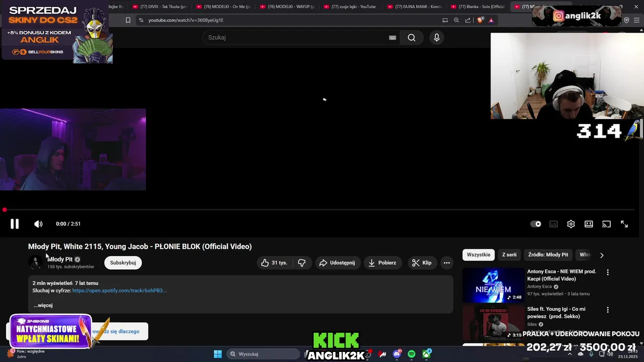Switch to DIVIX - Tak Tłusta tab
This screenshot has width=644, height=362.
coord(159,7)
